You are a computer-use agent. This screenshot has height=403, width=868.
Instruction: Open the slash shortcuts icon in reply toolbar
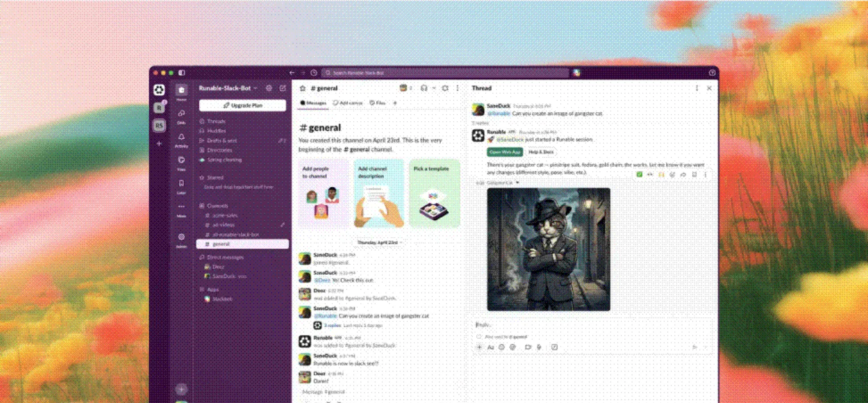[x=554, y=347]
